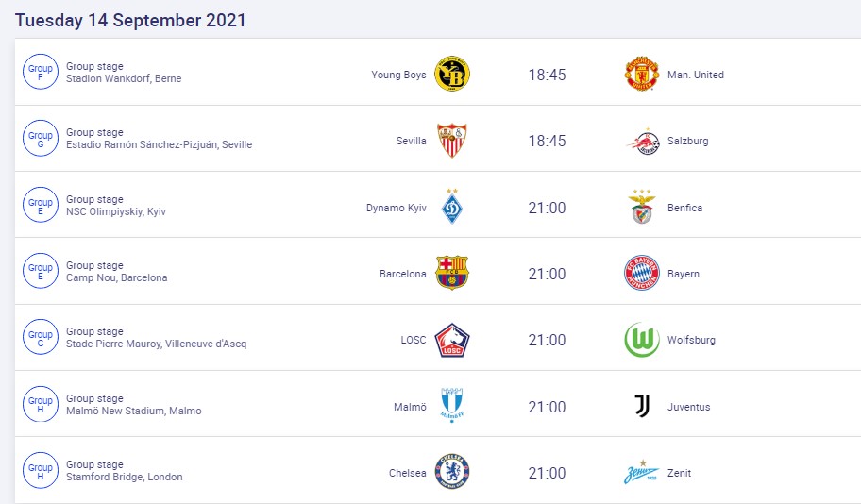Click the Young Boys club crest
This screenshot has height=504, width=861.
click(x=452, y=75)
